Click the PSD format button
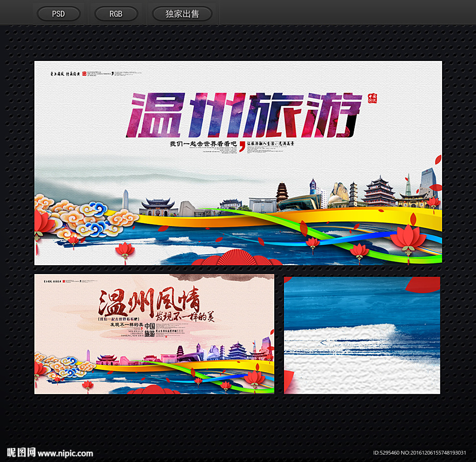This screenshot has height=462, width=476. point(59,14)
